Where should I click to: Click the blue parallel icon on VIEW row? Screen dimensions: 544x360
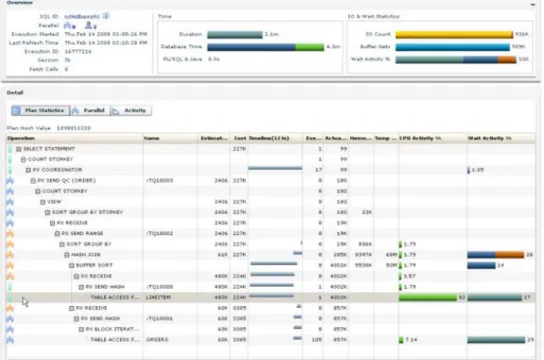coord(10,202)
